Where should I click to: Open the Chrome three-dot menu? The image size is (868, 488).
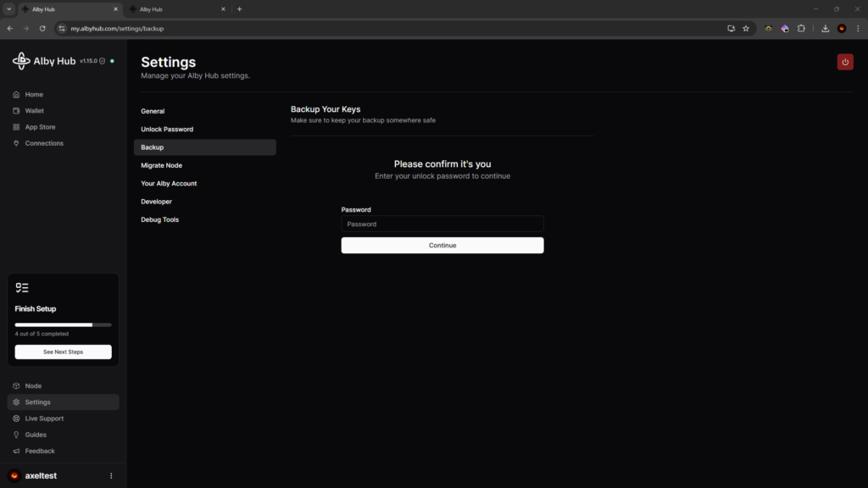[858, 28]
